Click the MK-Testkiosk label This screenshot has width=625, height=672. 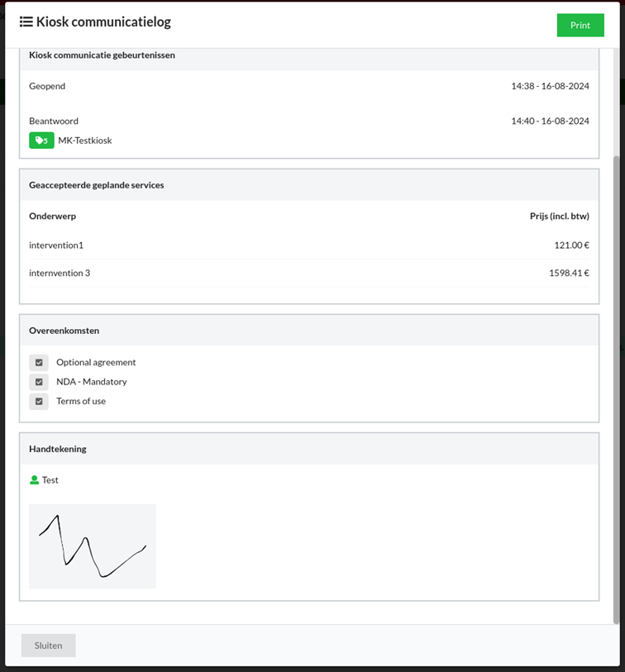tap(85, 141)
